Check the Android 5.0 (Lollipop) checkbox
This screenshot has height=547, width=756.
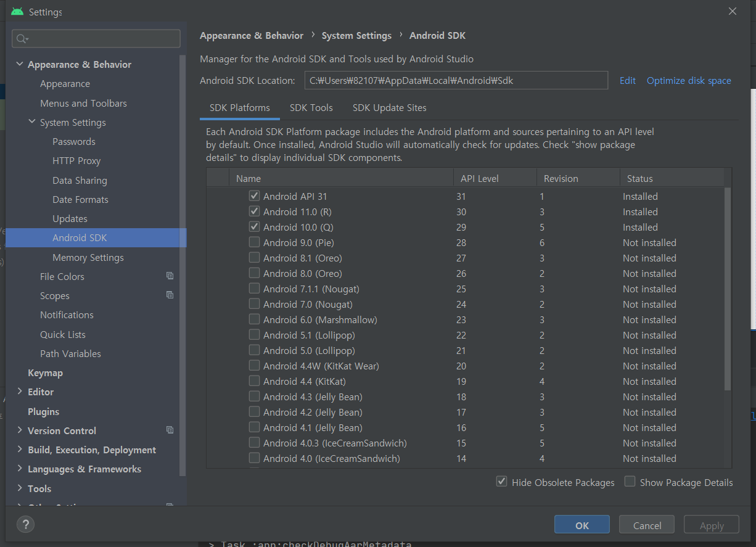254,350
